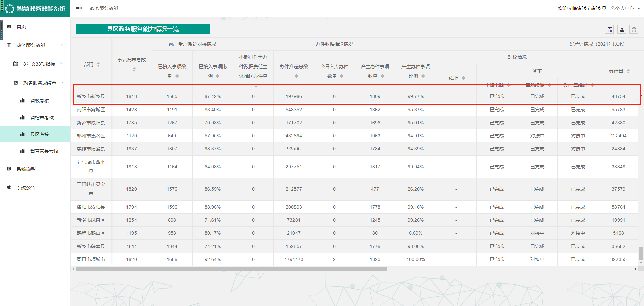Click the 新乡市新乡县 table row cell
This screenshot has width=644, height=306.
click(x=91, y=97)
